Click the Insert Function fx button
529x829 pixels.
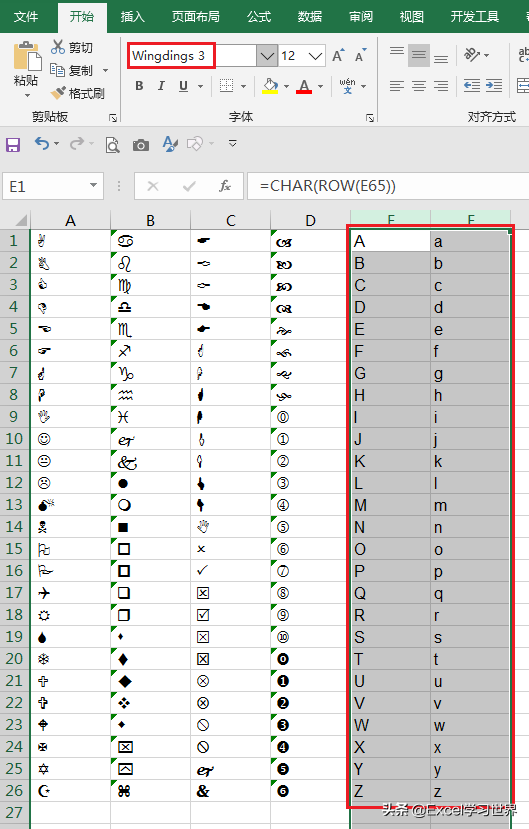(x=225, y=186)
